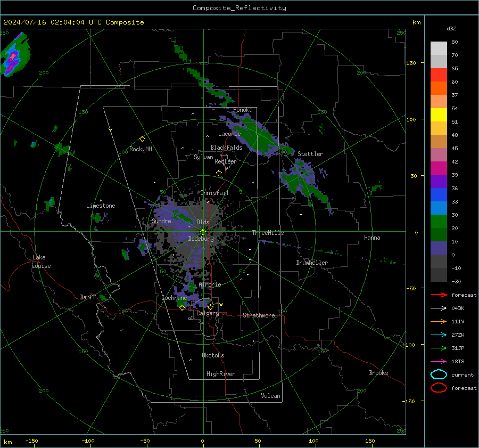
Task: Click the Ponoka label
Action: pyautogui.click(x=243, y=110)
